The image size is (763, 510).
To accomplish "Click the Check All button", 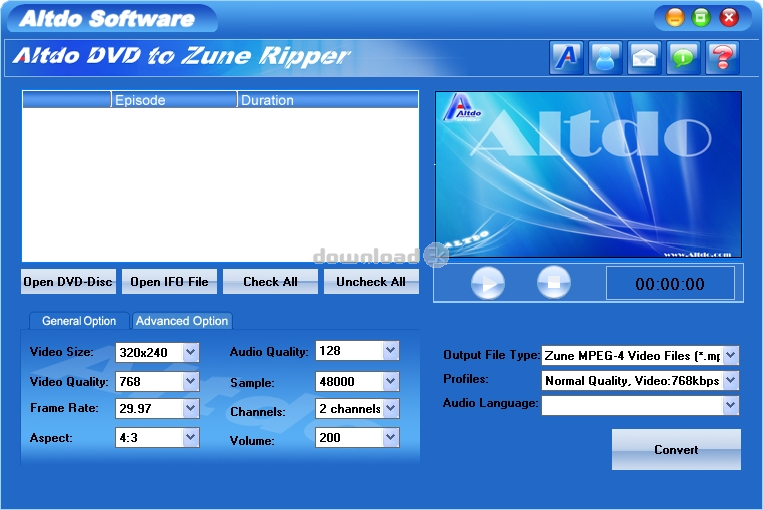I will pos(270,282).
